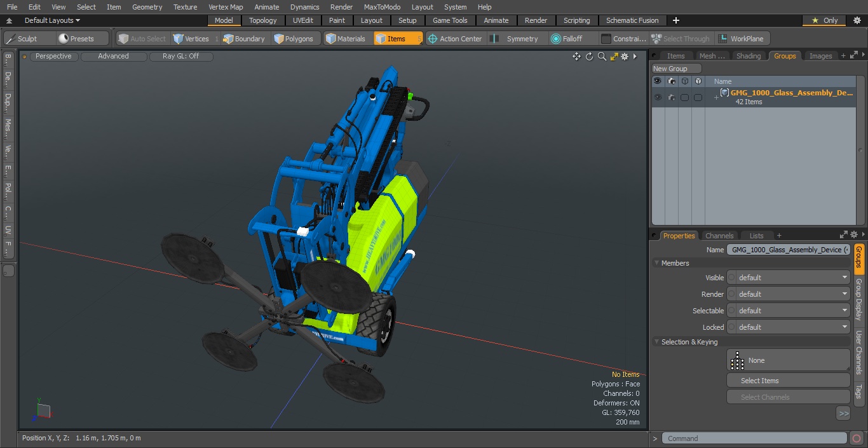Click the viewport right-arrow menu icon

coord(635,57)
